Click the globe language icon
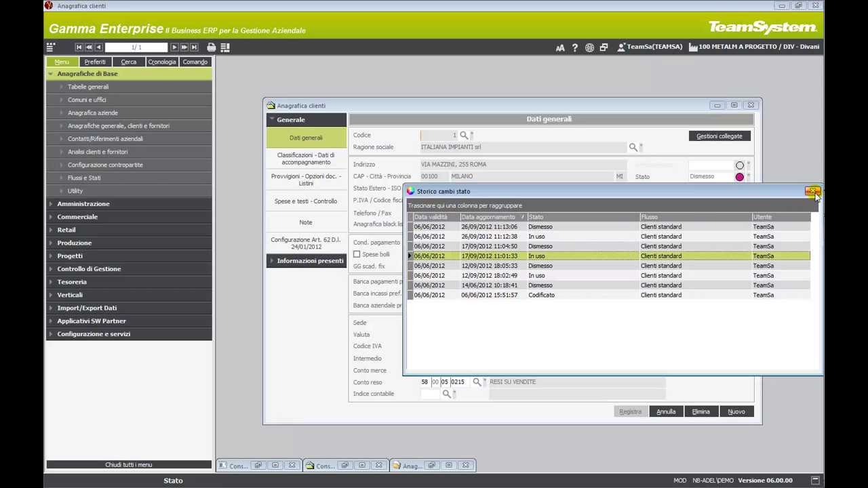This screenshot has height=488, width=868. [589, 47]
